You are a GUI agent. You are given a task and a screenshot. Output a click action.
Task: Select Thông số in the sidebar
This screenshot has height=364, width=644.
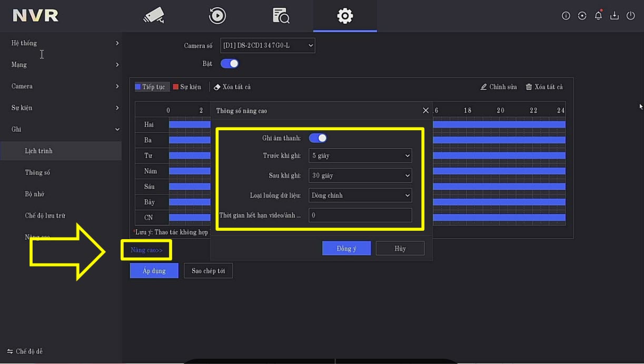(x=37, y=173)
